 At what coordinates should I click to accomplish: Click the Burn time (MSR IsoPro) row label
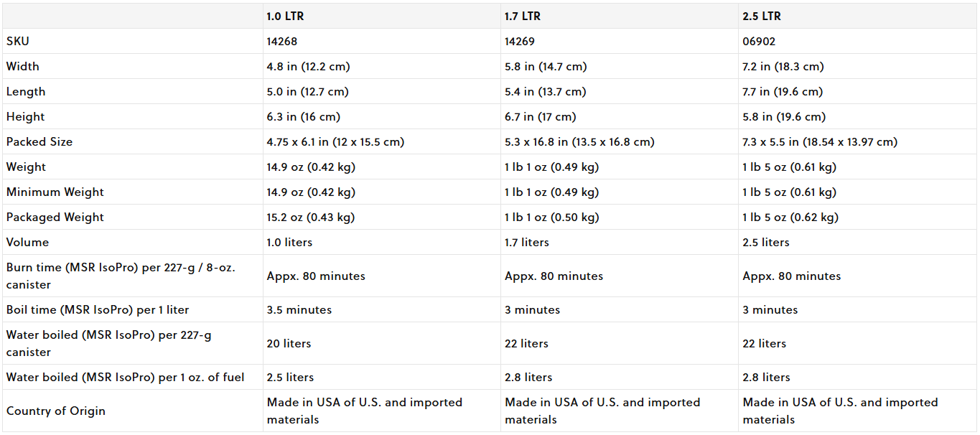coord(121,276)
